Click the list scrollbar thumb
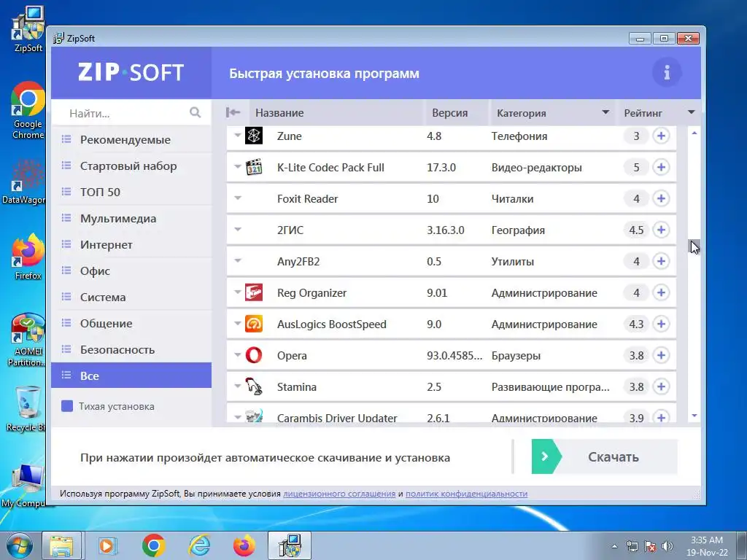 click(x=694, y=246)
